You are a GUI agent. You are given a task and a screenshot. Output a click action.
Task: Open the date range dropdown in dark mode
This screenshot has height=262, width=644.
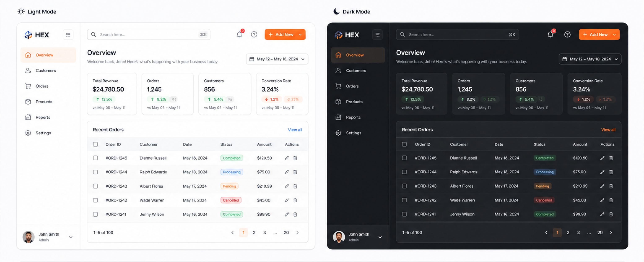tap(590, 59)
